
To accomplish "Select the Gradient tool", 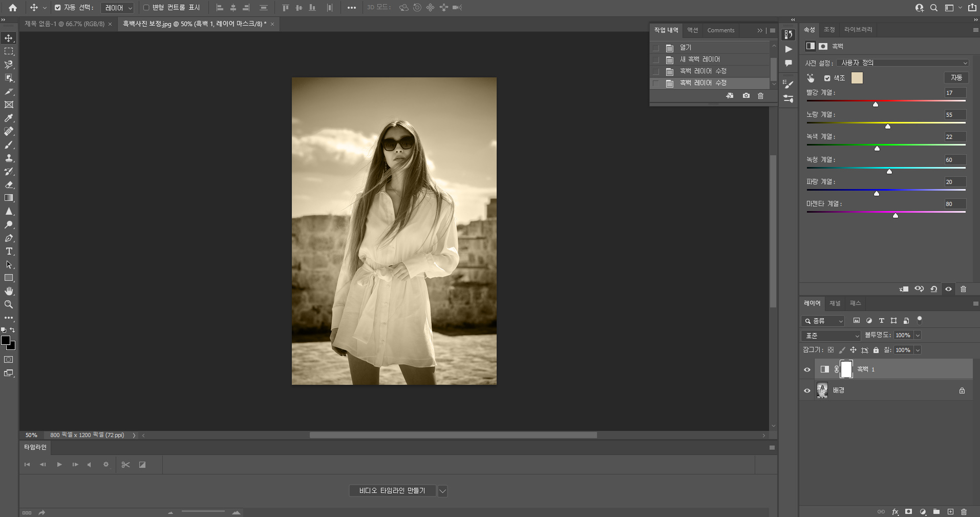I will pyautogui.click(x=9, y=198).
